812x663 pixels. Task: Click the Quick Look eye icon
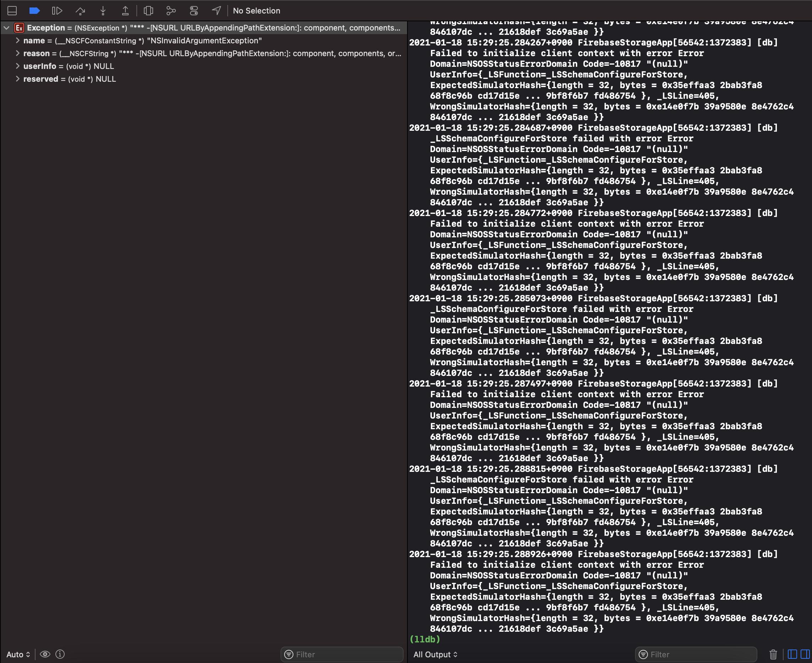coord(45,654)
